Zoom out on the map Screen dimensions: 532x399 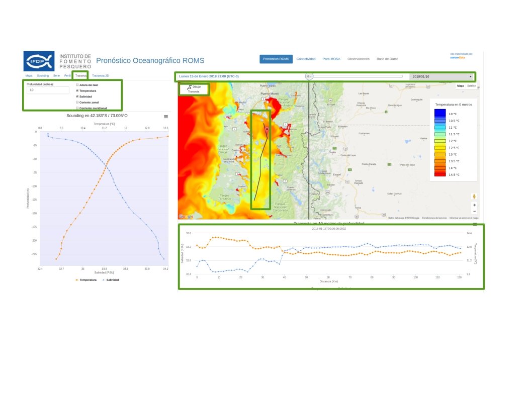coord(474,212)
